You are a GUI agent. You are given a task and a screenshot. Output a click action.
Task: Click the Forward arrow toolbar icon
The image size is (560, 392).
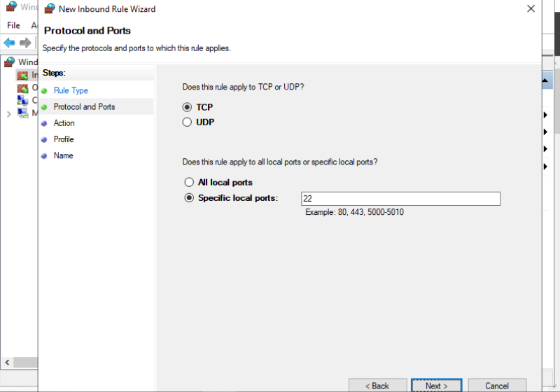[25, 43]
